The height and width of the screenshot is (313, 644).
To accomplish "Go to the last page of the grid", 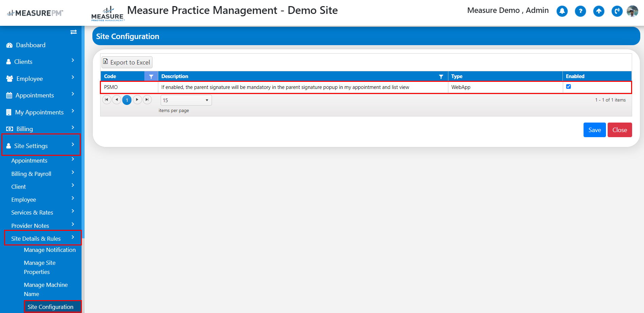I will pos(147,99).
